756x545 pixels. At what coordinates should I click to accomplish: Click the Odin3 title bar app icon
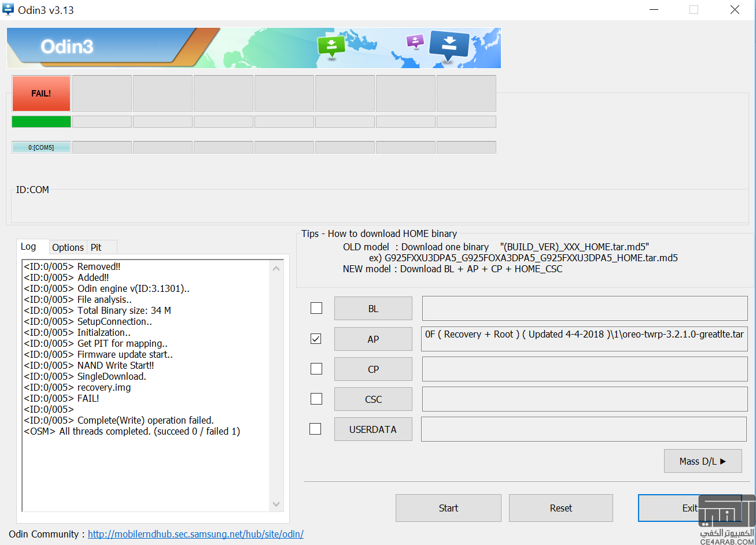(x=8, y=9)
